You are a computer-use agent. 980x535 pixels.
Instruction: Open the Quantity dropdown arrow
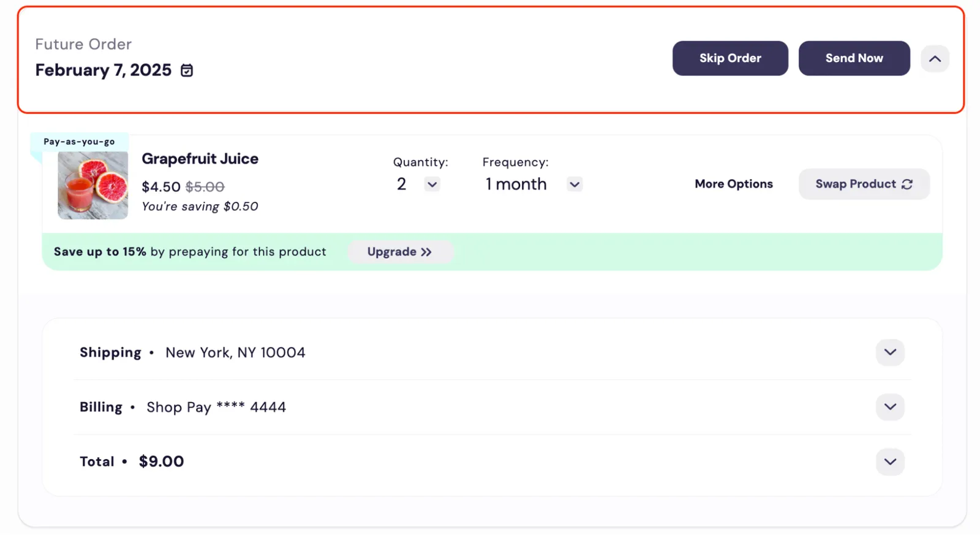click(x=432, y=184)
